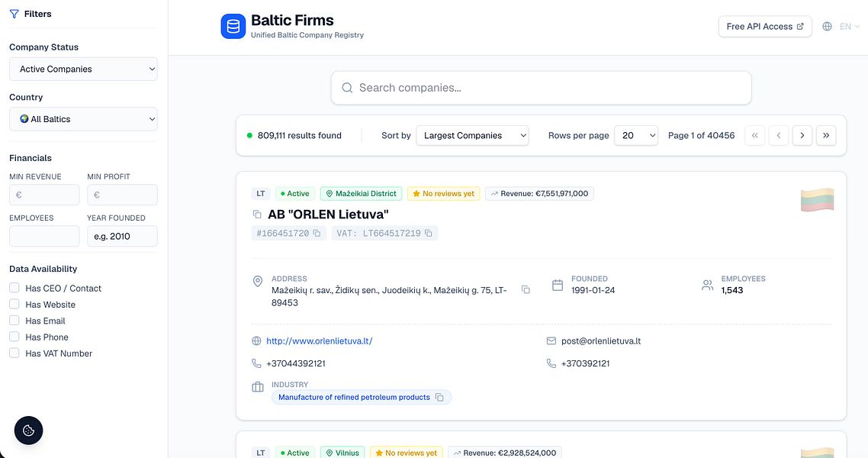Tick the Has Email checkbox
Image resolution: width=868 pixels, height=458 pixels.
(x=14, y=320)
